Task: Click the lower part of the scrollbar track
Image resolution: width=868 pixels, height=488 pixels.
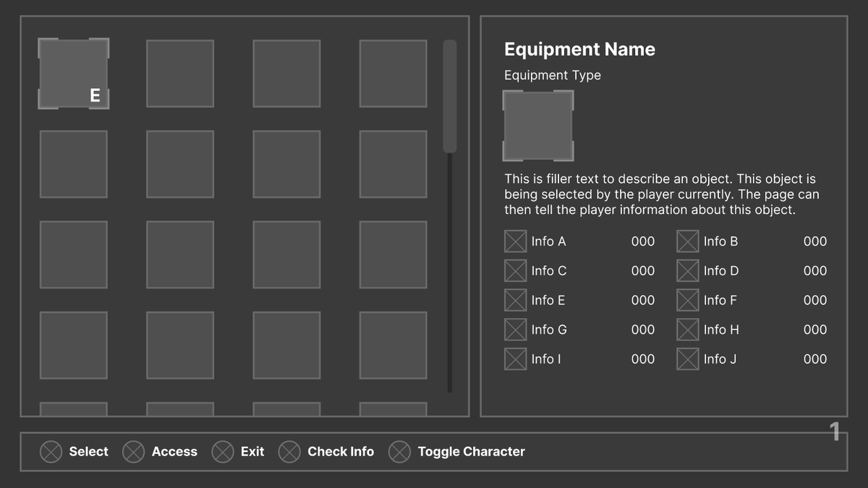Action: (450, 273)
